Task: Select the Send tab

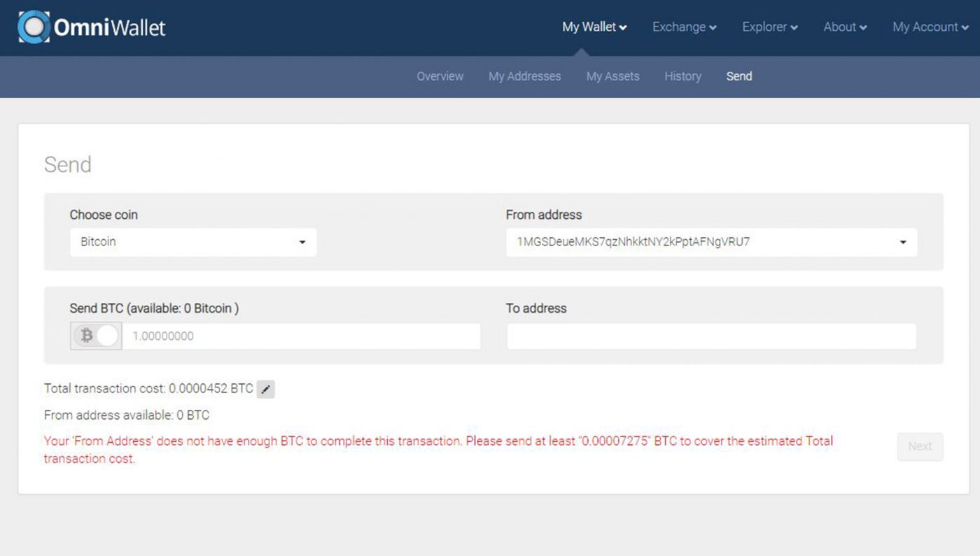Action: coord(739,76)
